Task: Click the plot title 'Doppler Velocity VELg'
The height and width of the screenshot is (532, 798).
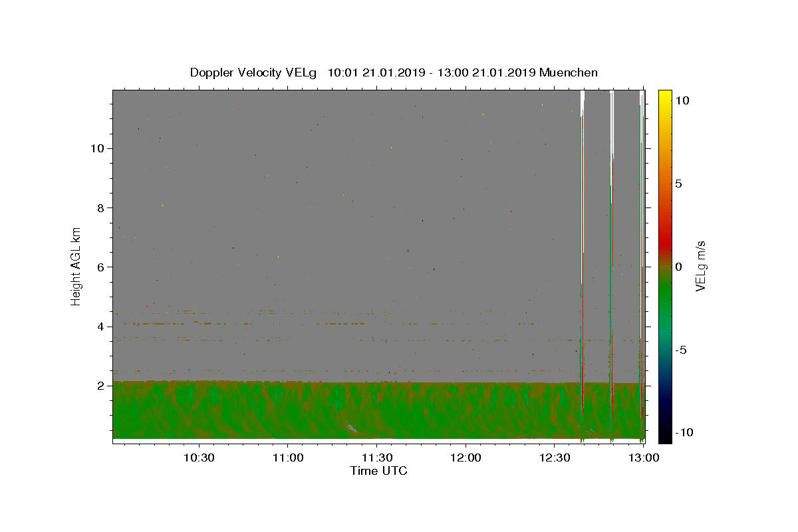Action: tap(255, 72)
